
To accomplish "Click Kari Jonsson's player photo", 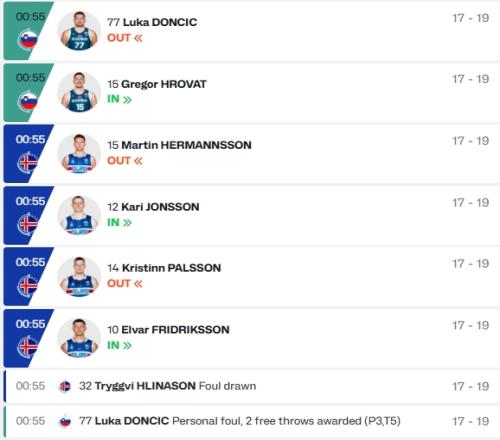I will point(79,215).
